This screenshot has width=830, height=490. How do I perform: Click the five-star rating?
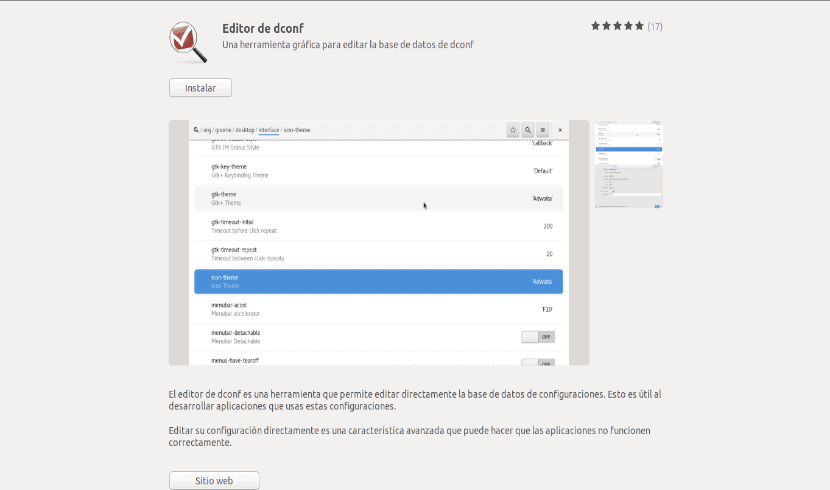[x=617, y=26]
